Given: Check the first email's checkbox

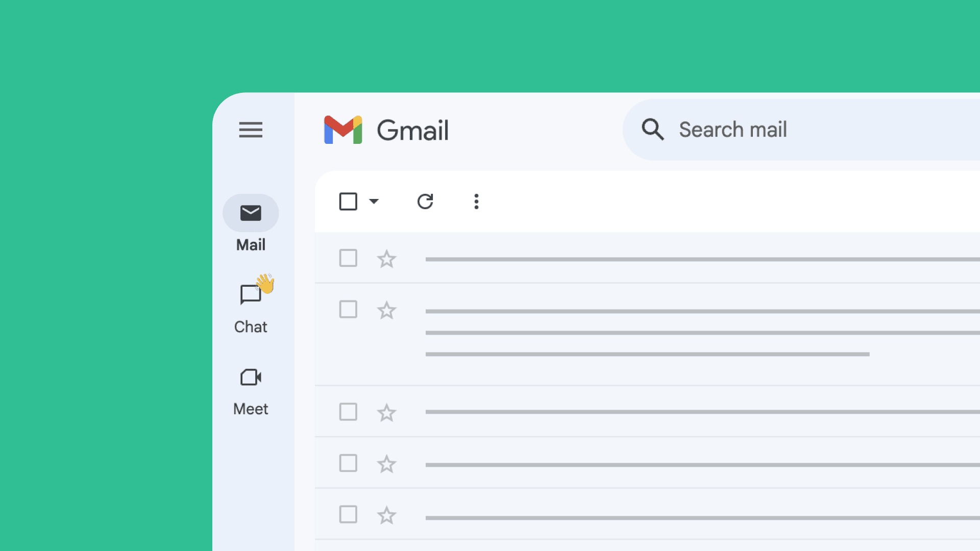Looking at the screenshot, I should [x=348, y=259].
